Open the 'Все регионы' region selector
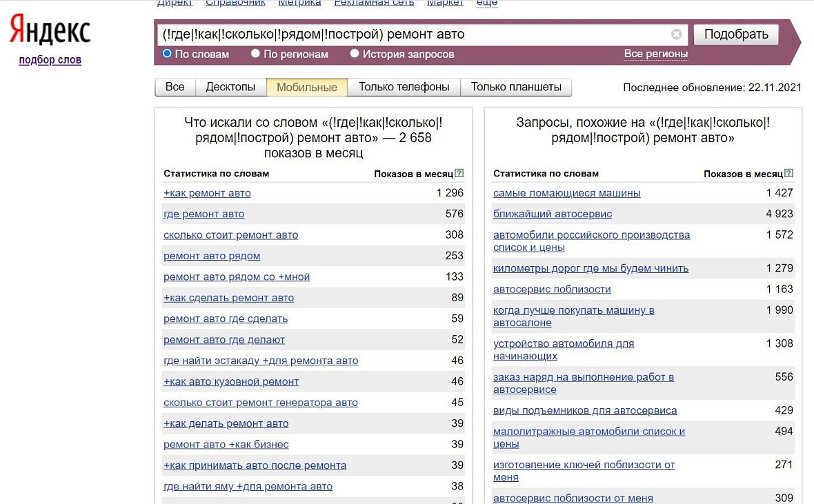The height and width of the screenshot is (504, 814). point(655,54)
